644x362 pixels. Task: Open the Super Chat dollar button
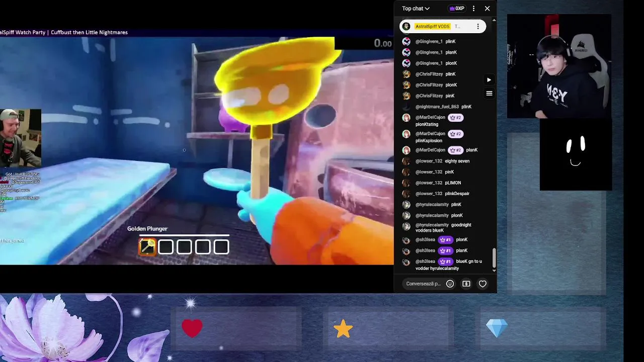pyautogui.click(x=466, y=284)
